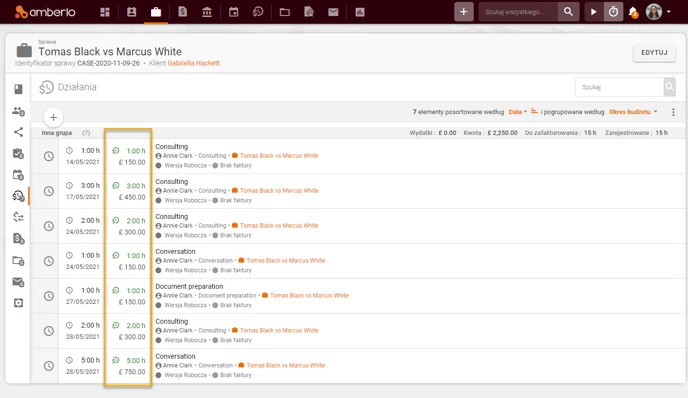The image size is (688, 398).
Task: Open the contacts people icon in left sidebar
Action: click(18, 111)
